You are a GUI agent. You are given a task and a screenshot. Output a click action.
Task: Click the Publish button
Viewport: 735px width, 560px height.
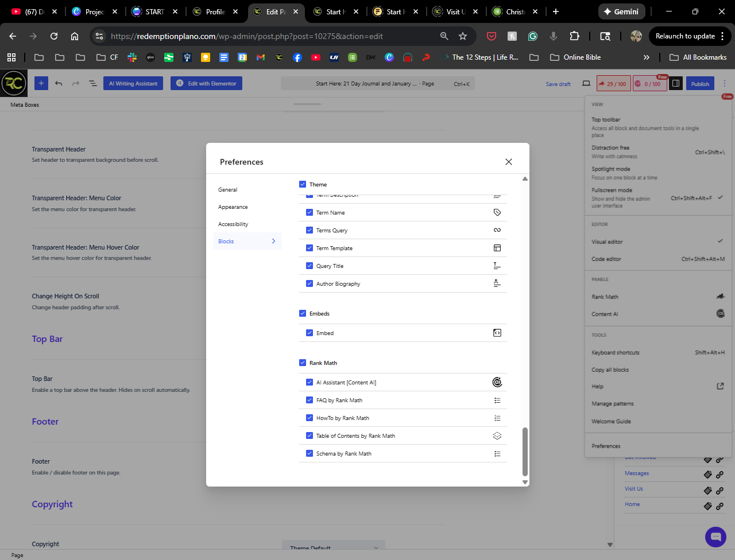(x=699, y=84)
